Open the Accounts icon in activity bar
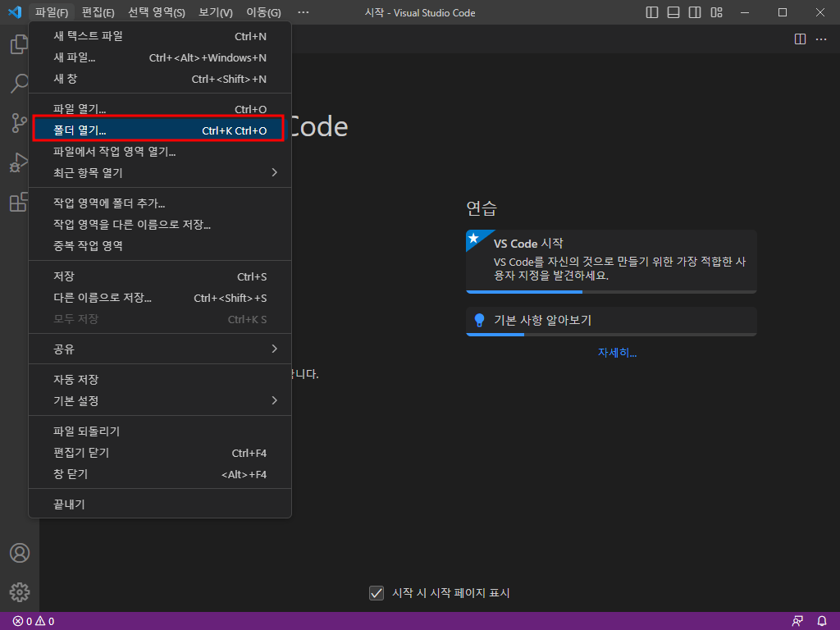840x630 pixels. pyautogui.click(x=20, y=553)
